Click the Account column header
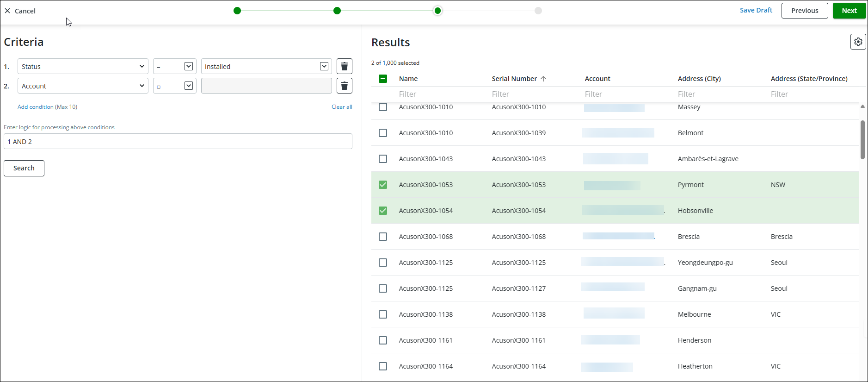 coord(597,79)
